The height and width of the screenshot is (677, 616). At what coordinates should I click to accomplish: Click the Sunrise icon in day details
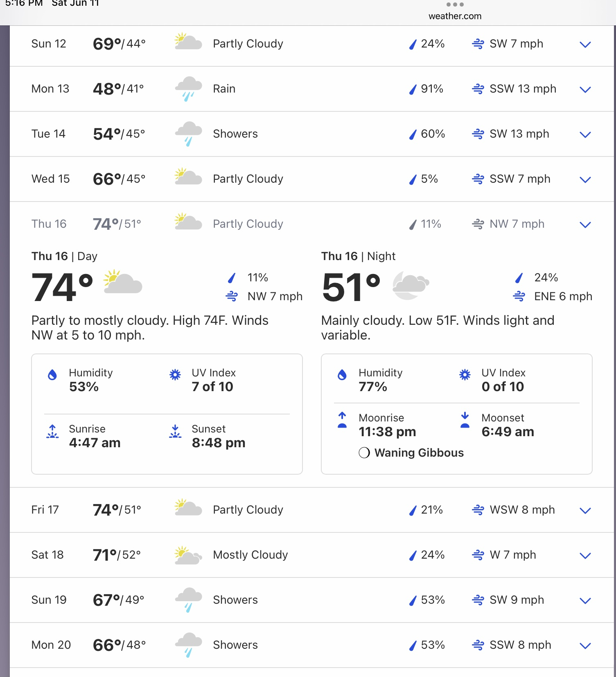pos(52,432)
